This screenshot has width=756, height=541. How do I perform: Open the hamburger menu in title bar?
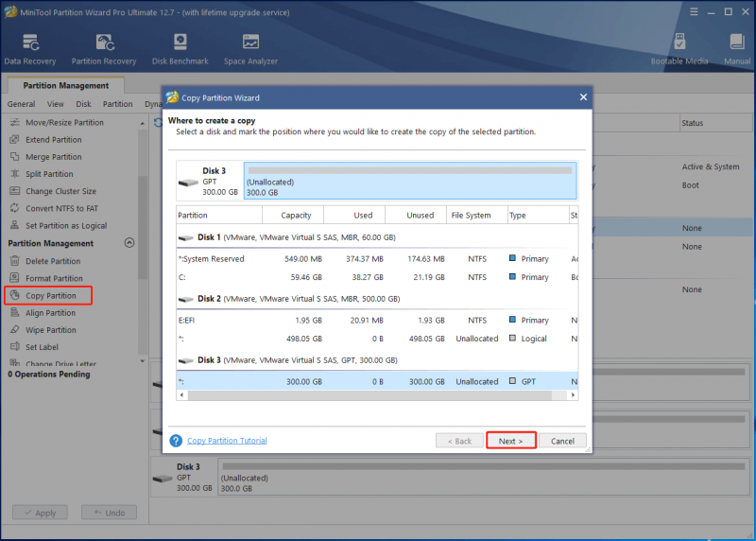[x=694, y=12]
